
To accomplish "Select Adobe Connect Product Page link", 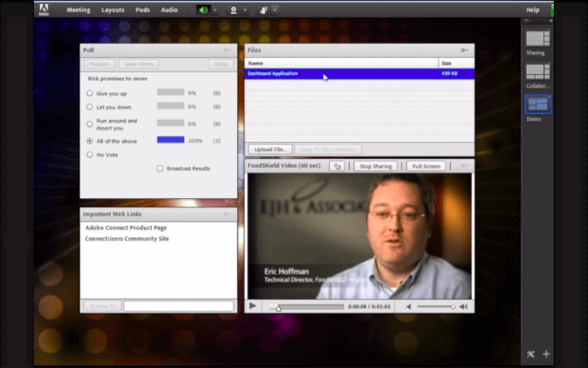I will click(x=126, y=228).
